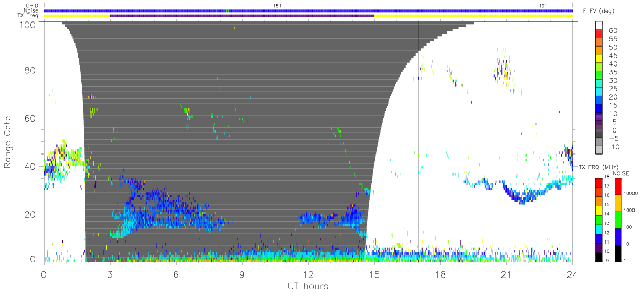Click the "100" tick on Range Gate axis
644x297 pixels.
(x=27, y=24)
